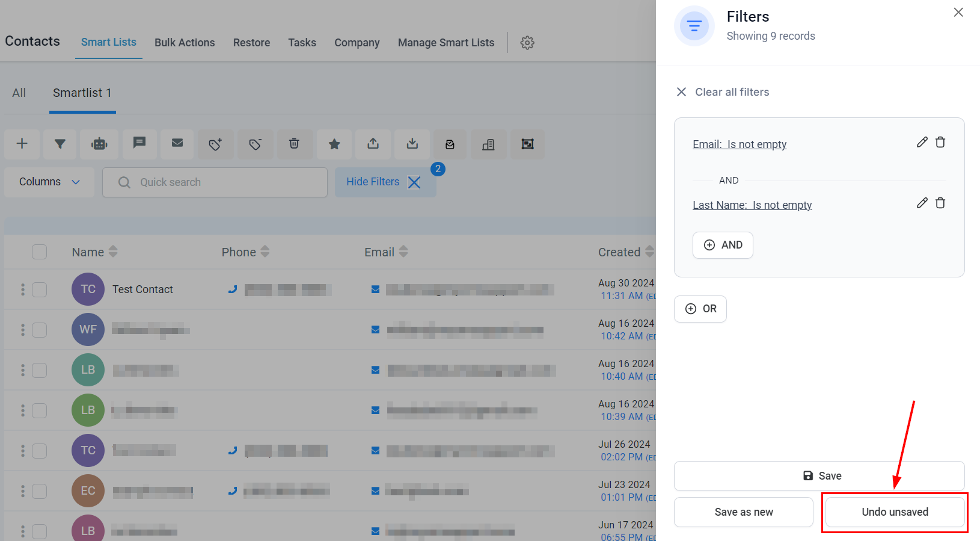Open the Last Name: Is not empty filter
This screenshot has width=980, height=541.
(x=752, y=205)
